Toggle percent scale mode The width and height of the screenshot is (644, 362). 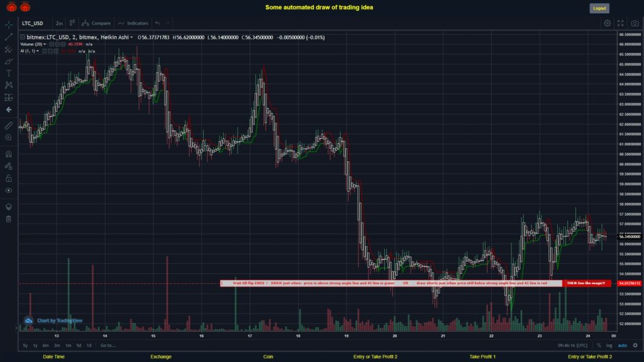pyautogui.click(x=599, y=346)
